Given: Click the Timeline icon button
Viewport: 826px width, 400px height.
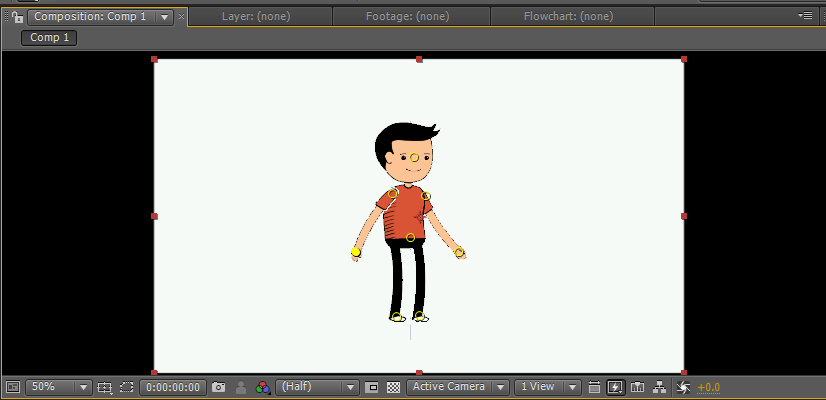Looking at the screenshot, I should 637,387.
